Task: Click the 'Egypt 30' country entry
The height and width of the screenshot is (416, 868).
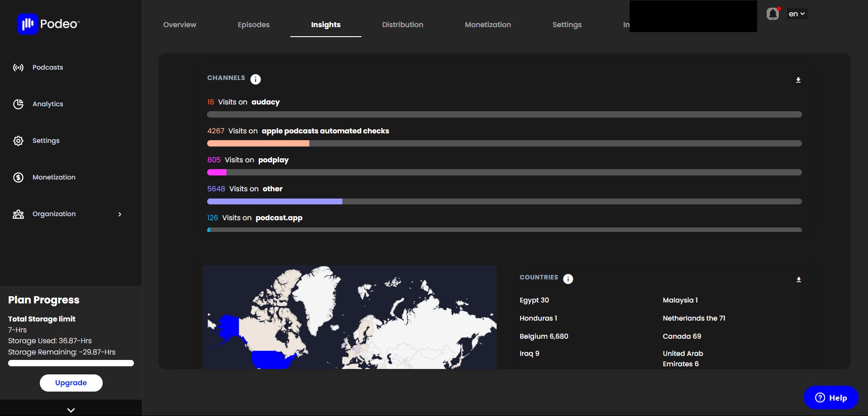Action: (x=534, y=300)
